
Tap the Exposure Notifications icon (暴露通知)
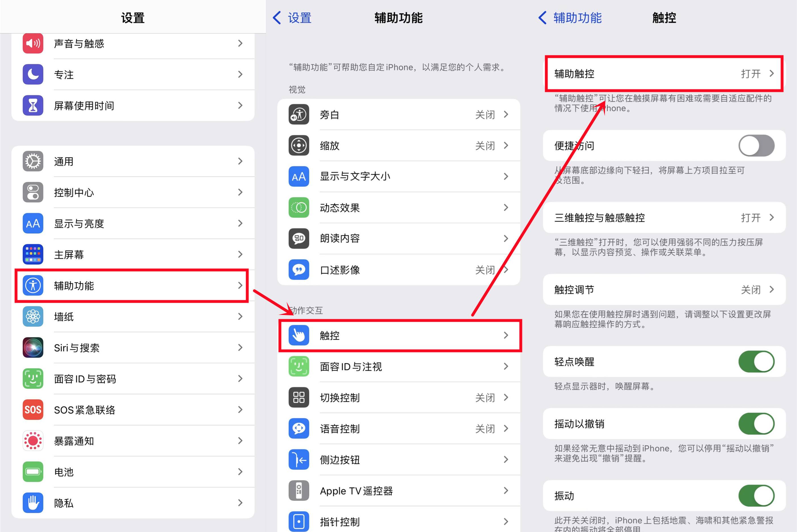point(33,441)
